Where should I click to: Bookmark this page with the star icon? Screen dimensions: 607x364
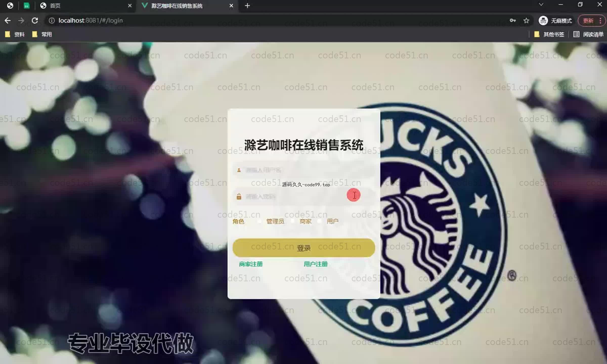tap(526, 20)
